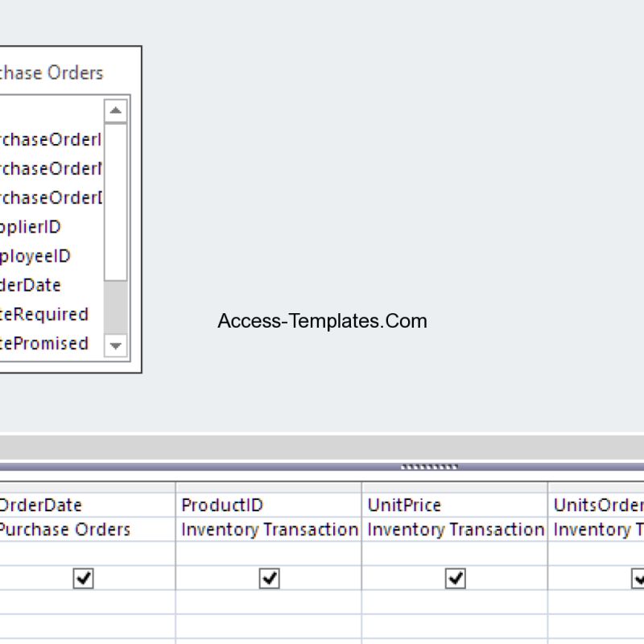Select PurchaseOrderID in the Purchase Orders field list
644x644 pixels.
[48, 139]
